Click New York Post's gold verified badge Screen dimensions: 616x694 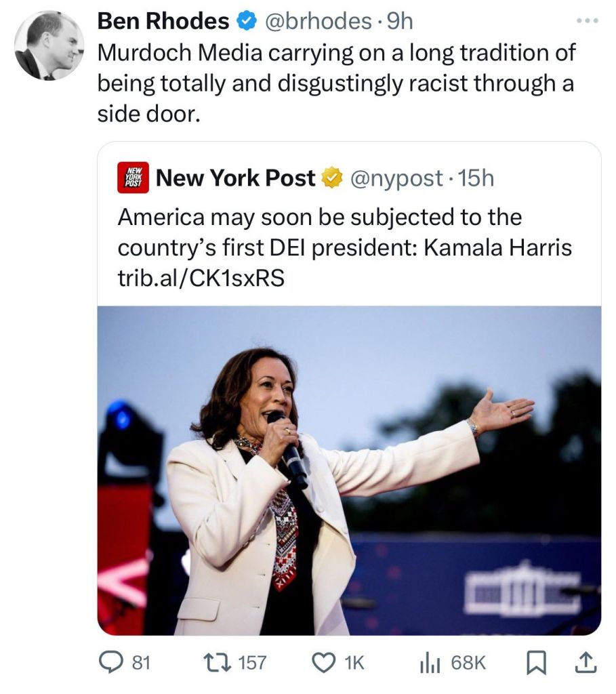click(x=330, y=178)
